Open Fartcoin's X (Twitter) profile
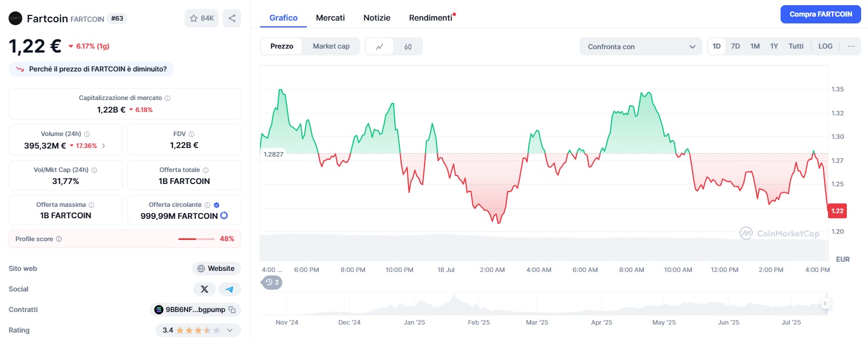This screenshot has width=868, height=340. point(205,289)
